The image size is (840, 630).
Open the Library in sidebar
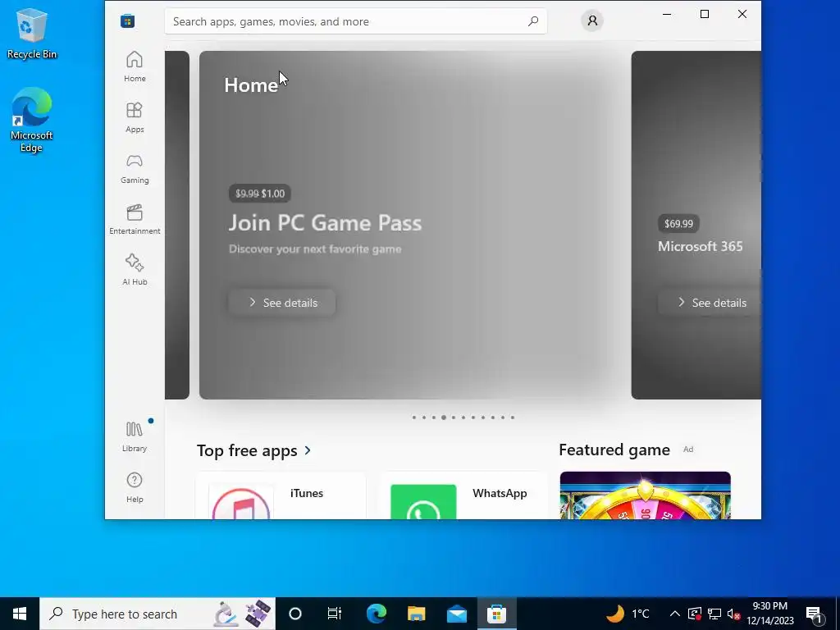tap(135, 436)
